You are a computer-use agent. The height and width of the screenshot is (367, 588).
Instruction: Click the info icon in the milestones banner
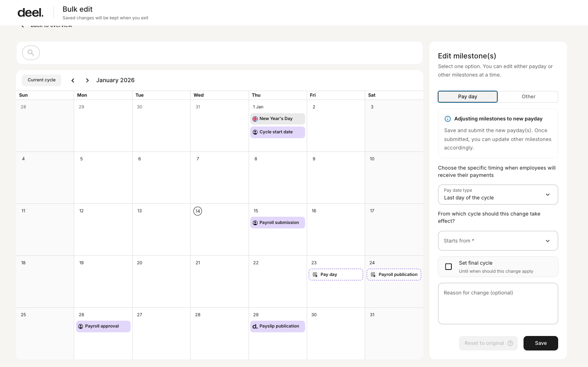(x=448, y=118)
